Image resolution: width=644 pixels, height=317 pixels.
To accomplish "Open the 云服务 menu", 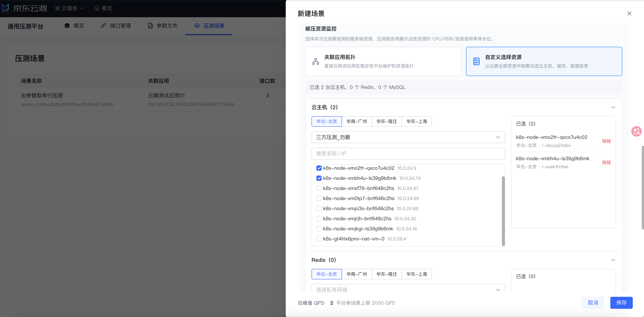I will [x=69, y=8].
